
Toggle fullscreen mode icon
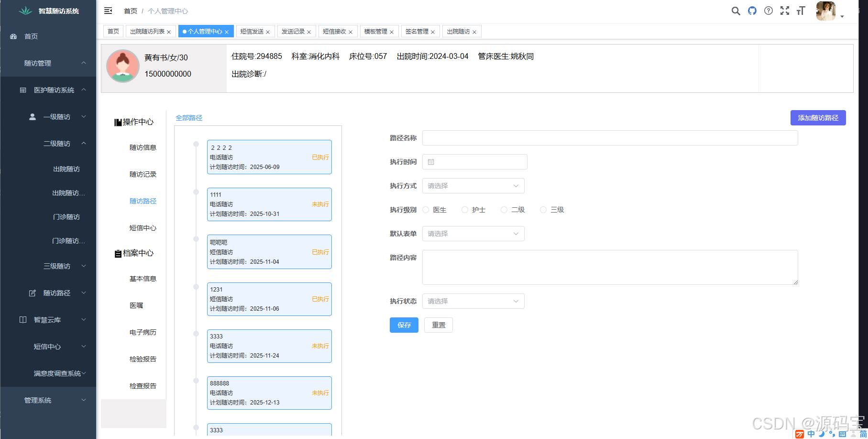tap(785, 11)
